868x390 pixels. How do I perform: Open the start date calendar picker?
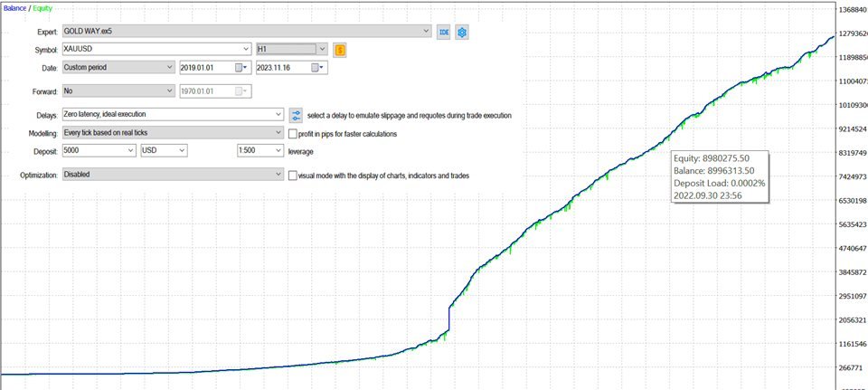(240, 68)
